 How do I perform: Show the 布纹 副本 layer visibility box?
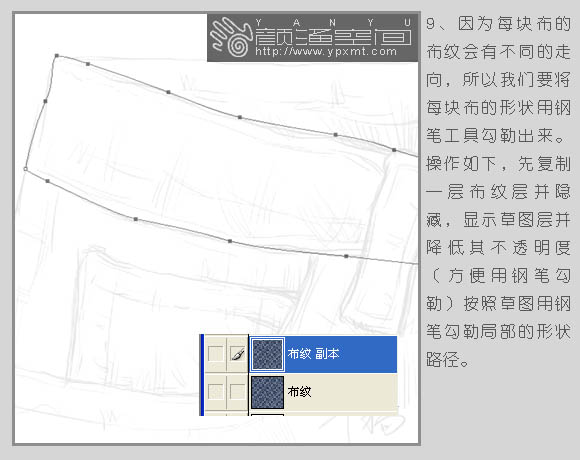(215, 354)
